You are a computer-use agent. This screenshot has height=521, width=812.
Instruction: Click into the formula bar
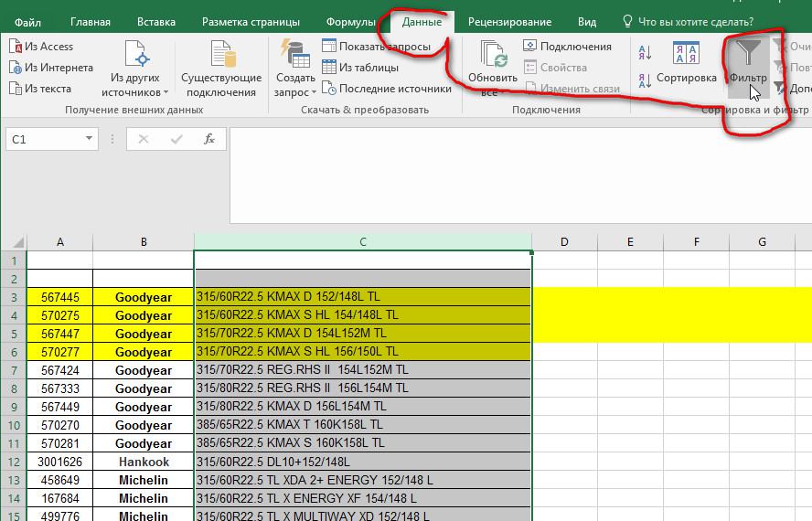coord(520,175)
